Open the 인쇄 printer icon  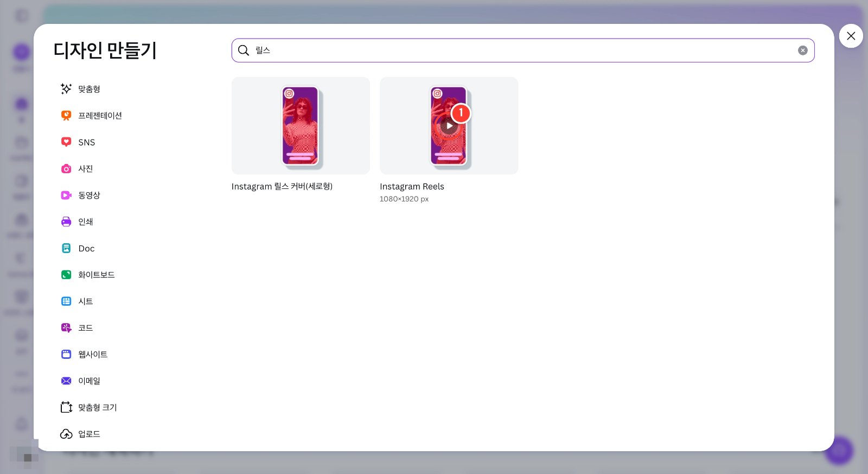(x=66, y=222)
